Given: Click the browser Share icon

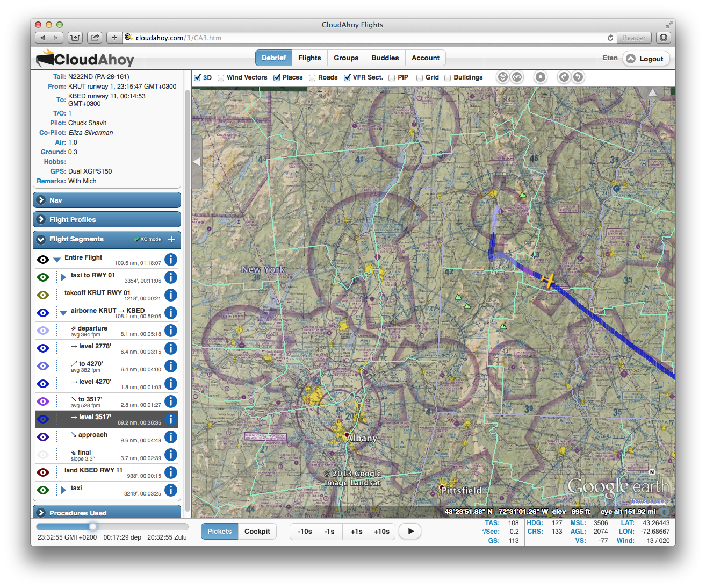Looking at the screenshot, I should point(95,38).
